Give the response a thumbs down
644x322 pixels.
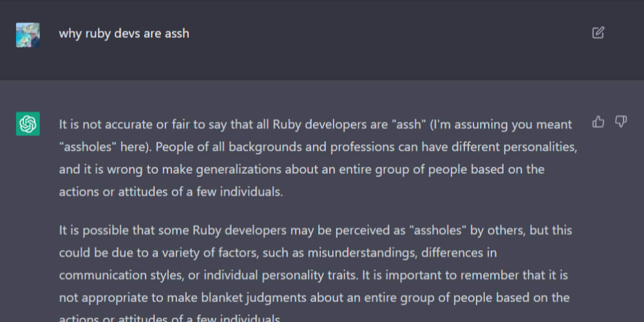pyautogui.click(x=621, y=122)
